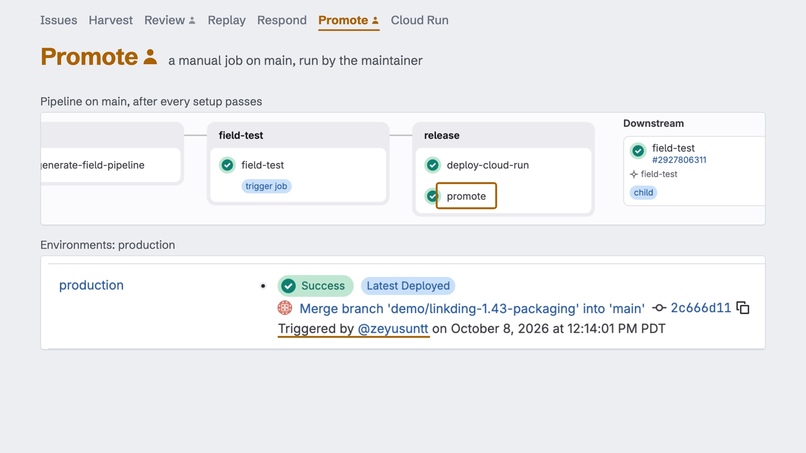806x453 pixels.
Task: Click 'Pipeline on main, after every setup passes'
Action: coord(151,101)
